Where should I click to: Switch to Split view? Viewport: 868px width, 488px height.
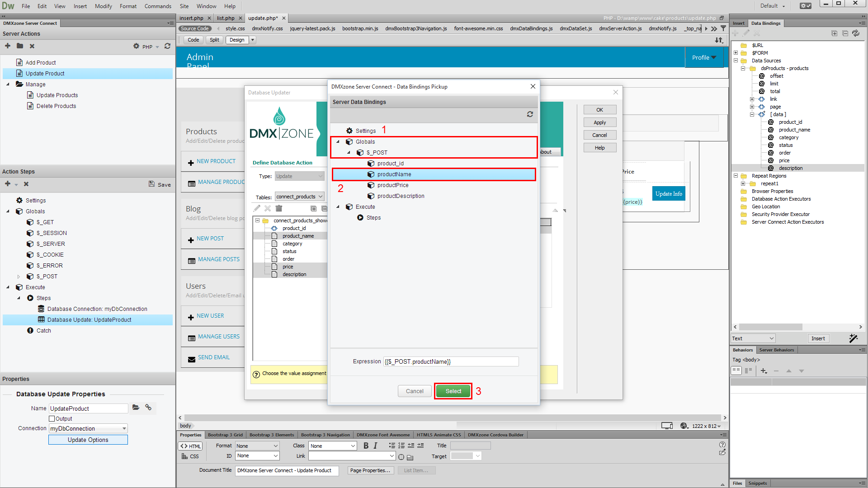(214, 40)
